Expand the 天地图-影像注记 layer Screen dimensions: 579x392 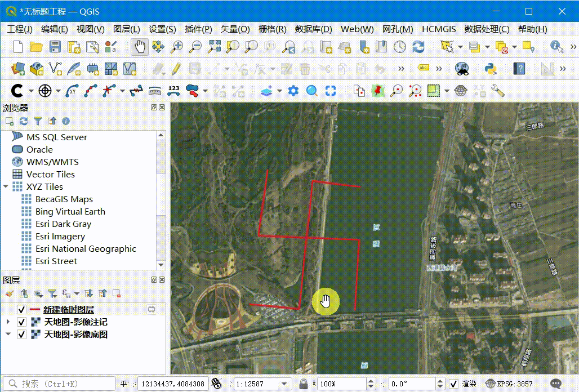pos(8,322)
